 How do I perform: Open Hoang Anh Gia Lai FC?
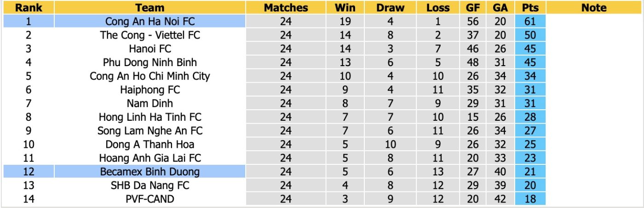click(150, 158)
